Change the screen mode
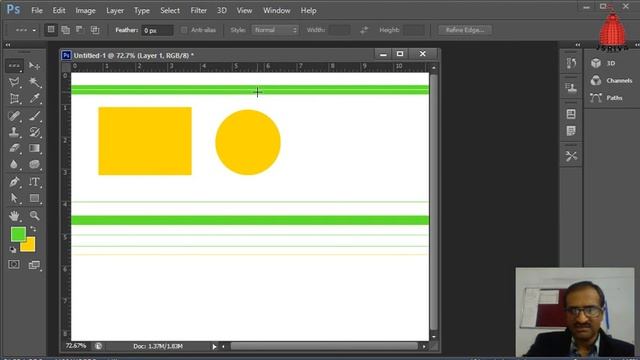Image resolution: width=640 pixels, height=360 pixels. [34, 265]
